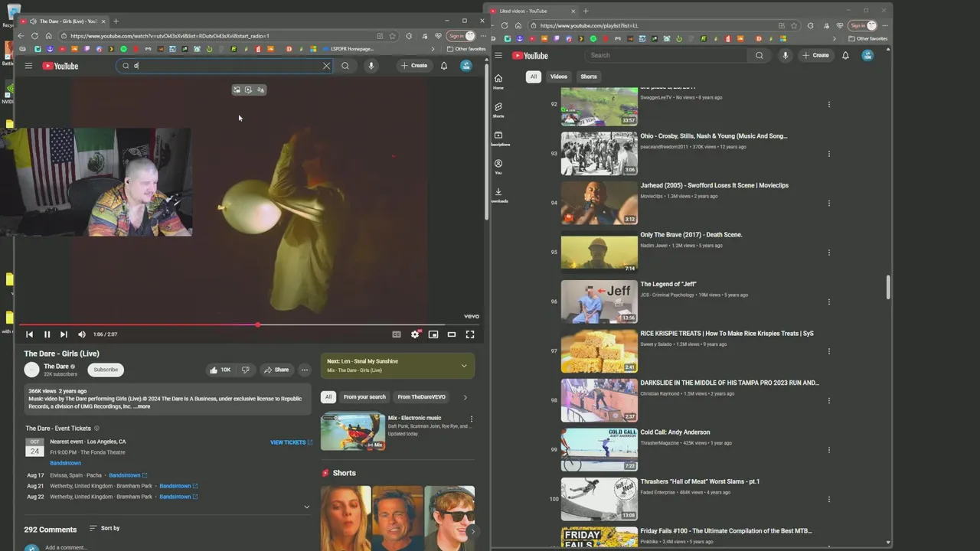Seek on the red video progress bar
This screenshot has height=551, width=980.
click(250, 325)
